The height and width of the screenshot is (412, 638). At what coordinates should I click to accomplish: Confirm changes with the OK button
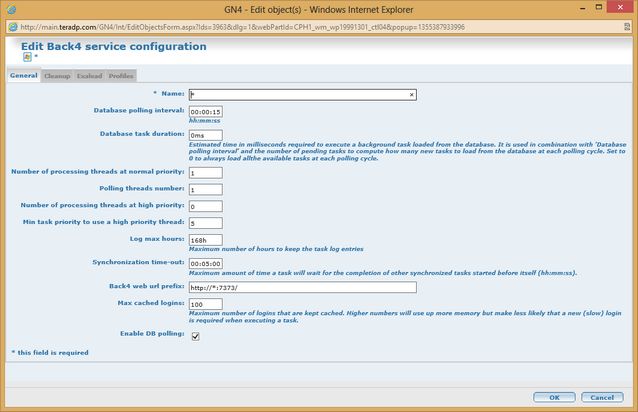tap(554, 397)
